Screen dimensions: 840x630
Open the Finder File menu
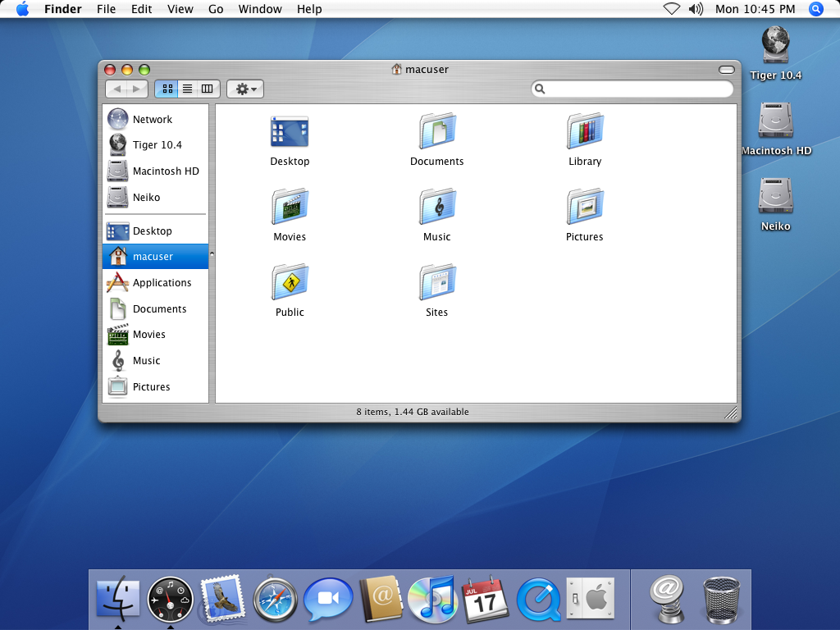point(107,9)
